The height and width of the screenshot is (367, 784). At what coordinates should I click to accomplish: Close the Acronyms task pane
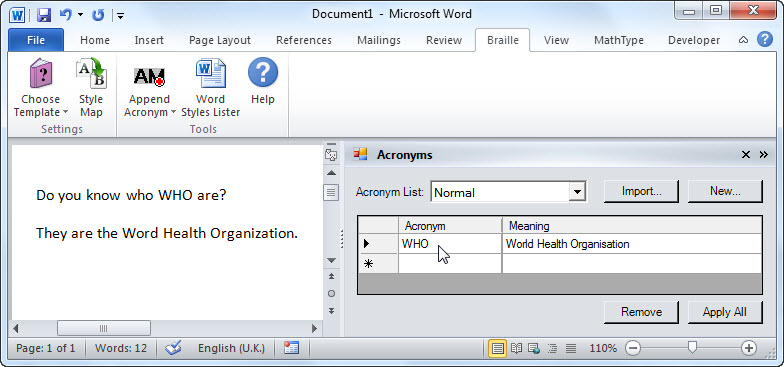746,155
